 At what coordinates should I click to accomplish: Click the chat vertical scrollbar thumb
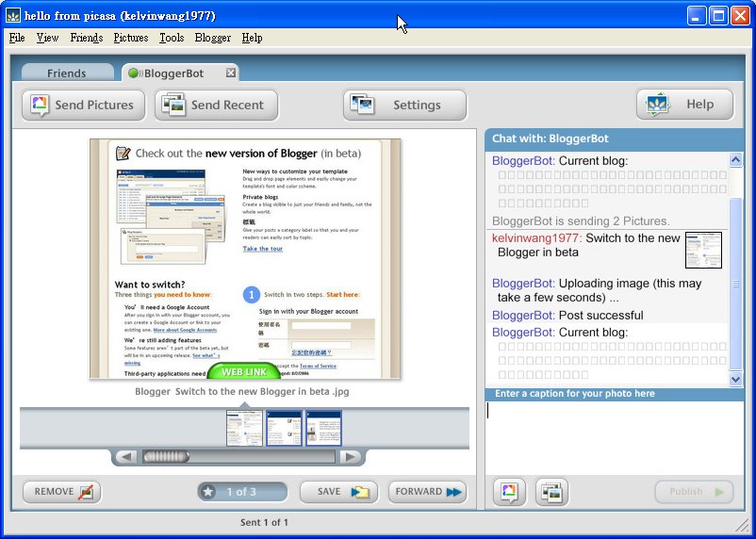click(x=735, y=284)
